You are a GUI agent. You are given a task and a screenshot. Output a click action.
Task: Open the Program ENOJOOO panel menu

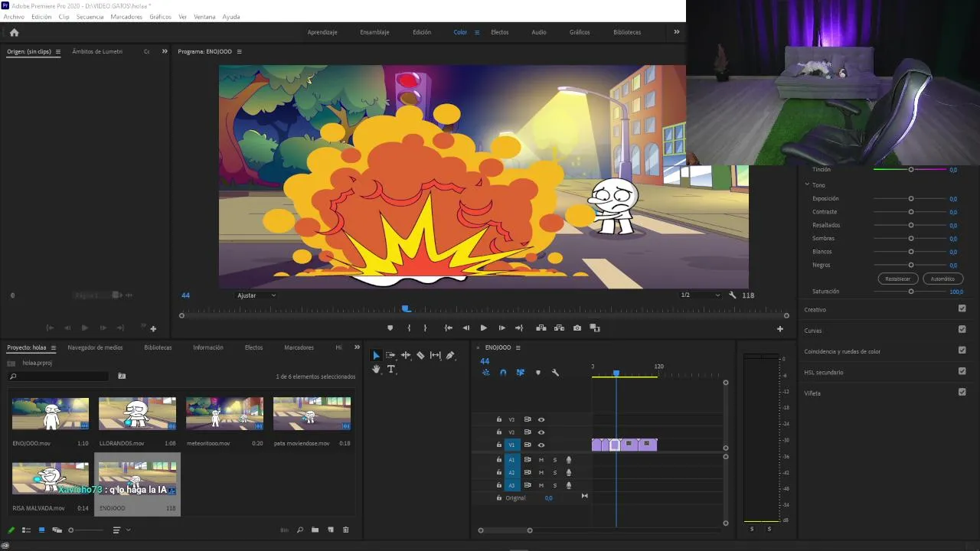coord(239,51)
